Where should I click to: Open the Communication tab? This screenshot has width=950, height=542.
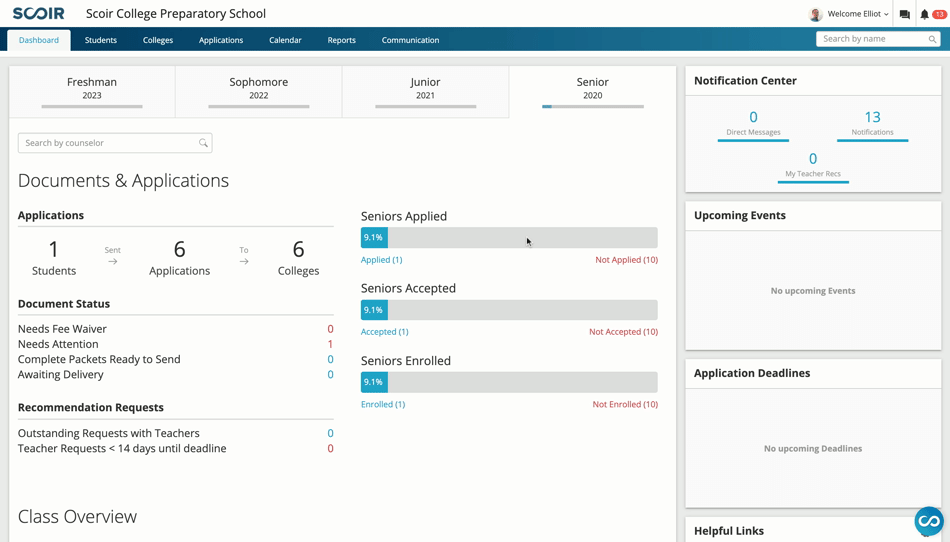click(410, 40)
